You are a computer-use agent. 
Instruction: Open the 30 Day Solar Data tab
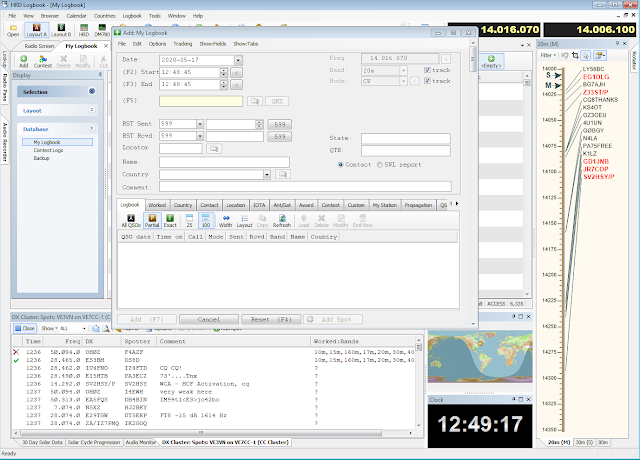point(42,442)
